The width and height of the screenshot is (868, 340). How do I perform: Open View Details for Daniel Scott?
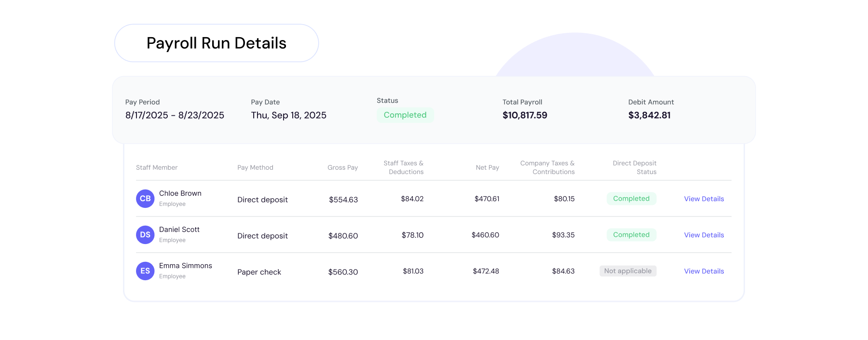tap(704, 235)
